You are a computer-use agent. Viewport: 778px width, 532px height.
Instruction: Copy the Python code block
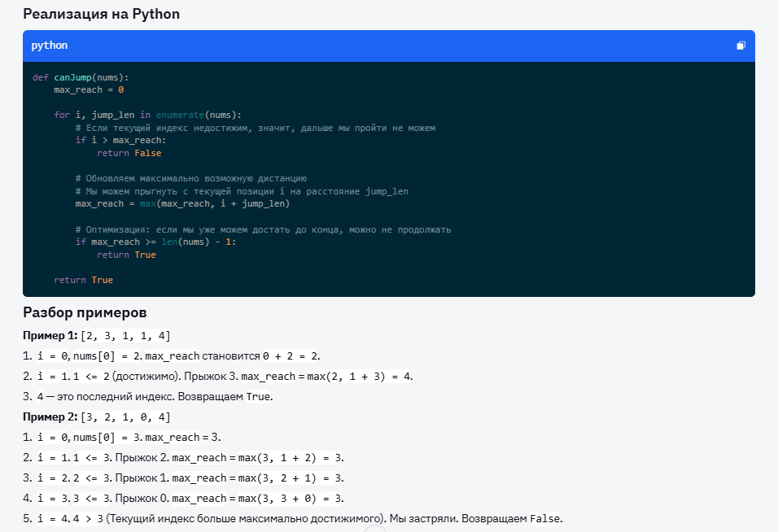(741, 46)
